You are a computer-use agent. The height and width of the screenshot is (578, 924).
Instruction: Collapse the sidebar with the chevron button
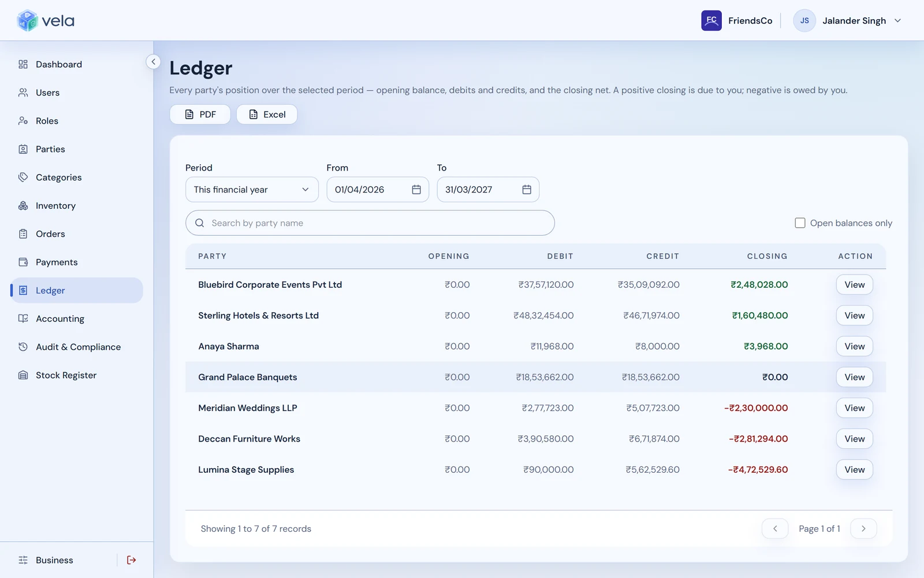(153, 61)
